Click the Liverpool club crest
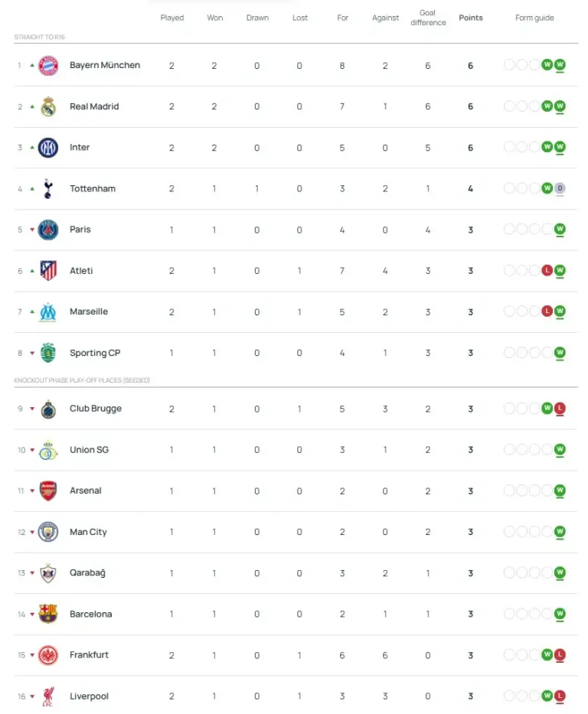The width and height of the screenshot is (588, 714). click(x=48, y=696)
